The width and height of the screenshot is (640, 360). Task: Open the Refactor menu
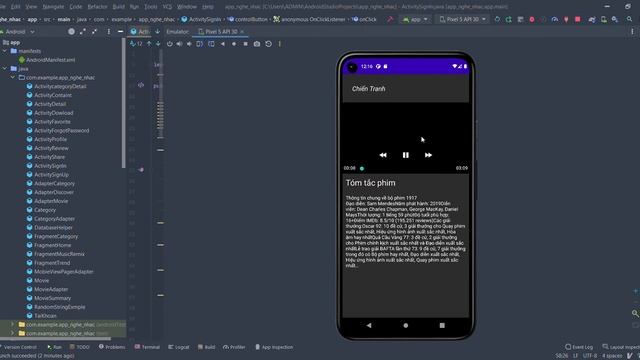pos(98,7)
